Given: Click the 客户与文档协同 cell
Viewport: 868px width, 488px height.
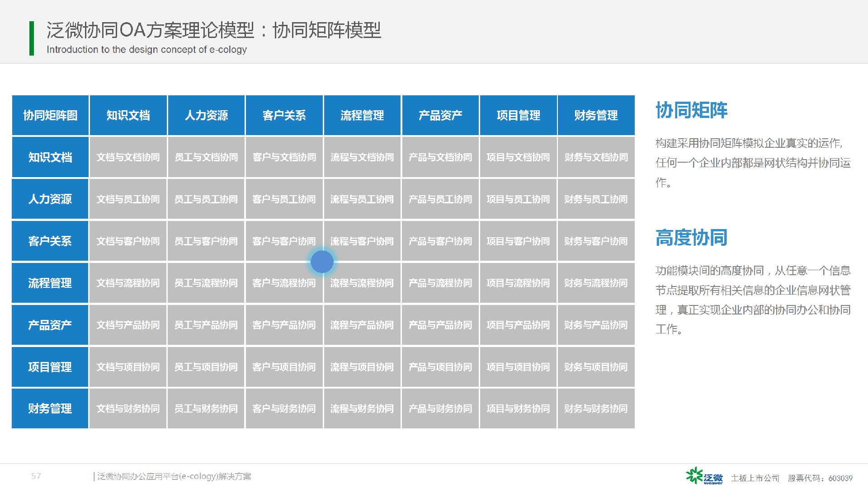Looking at the screenshot, I should pos(284,157).
